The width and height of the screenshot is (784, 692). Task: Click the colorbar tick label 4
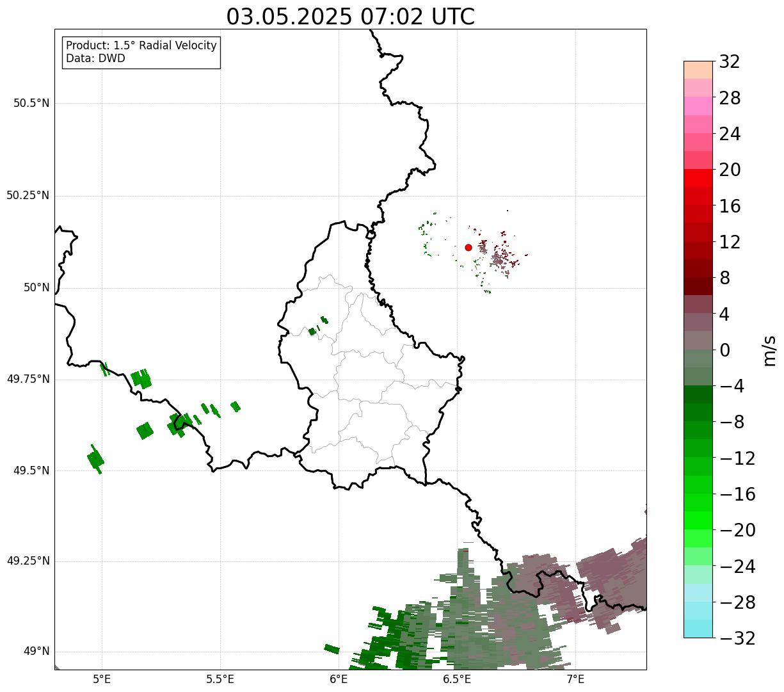[724, 314]
